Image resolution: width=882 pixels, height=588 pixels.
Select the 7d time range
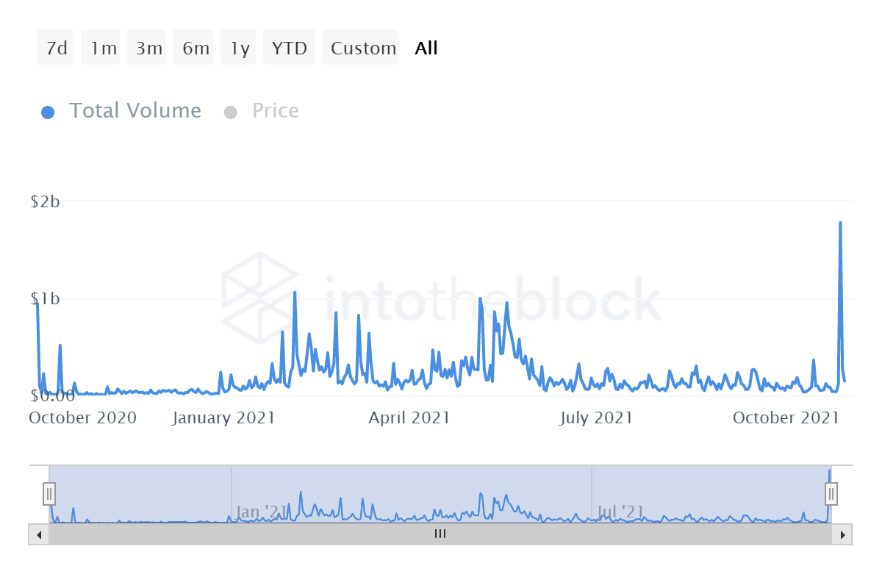(56, 49)
